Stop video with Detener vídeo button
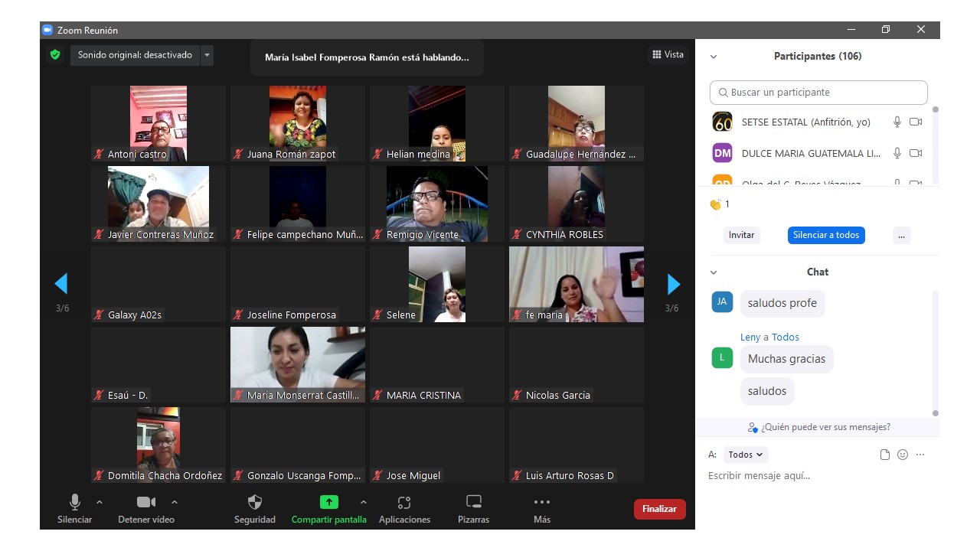Image resolution: width=980 pixels, height=551 pixels. coord(146,509)
